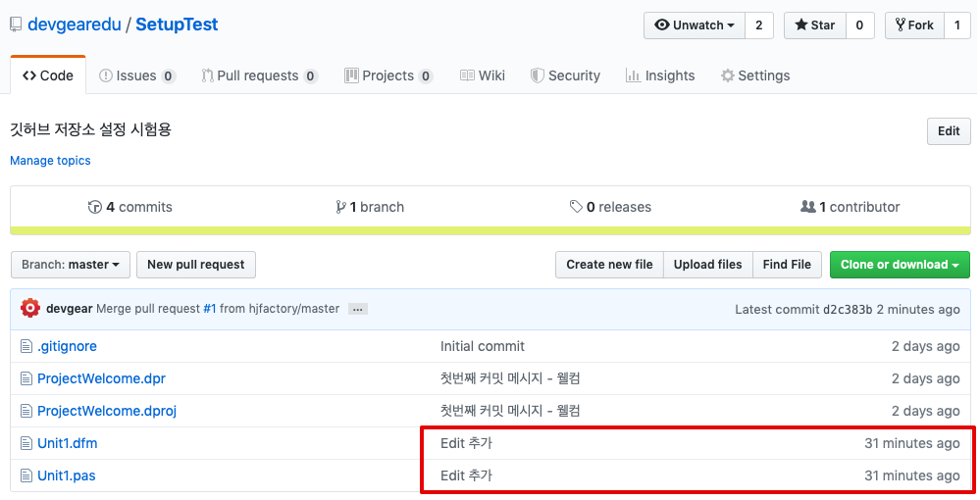
Task: Open the SetupTest repository link
Action: click(x=177, y=25)
